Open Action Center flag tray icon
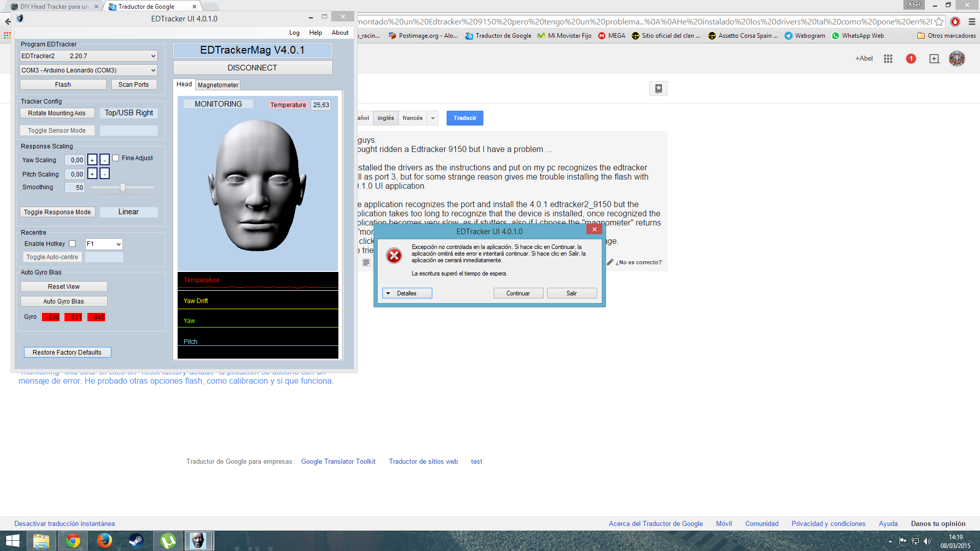This screenshot has width=980, height=551. tap(902, 541)
